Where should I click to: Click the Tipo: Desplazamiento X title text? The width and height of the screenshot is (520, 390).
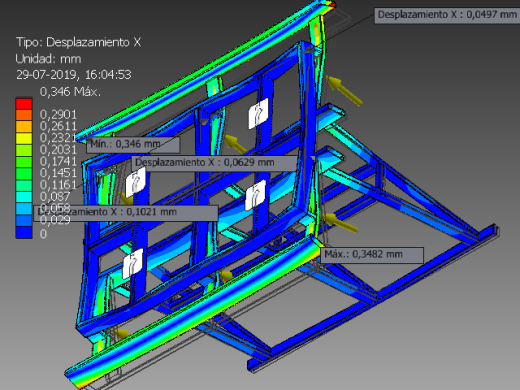79,42
